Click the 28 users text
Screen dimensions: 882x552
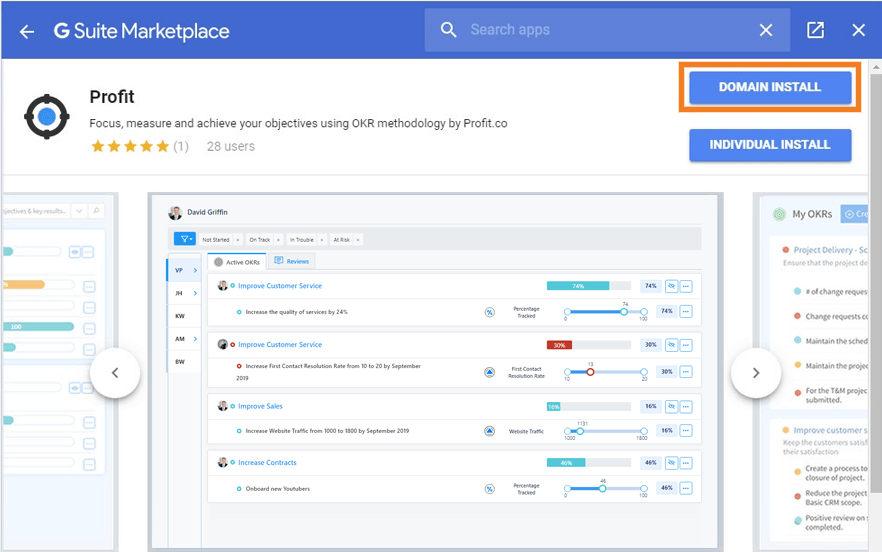(x=231, y=146)
